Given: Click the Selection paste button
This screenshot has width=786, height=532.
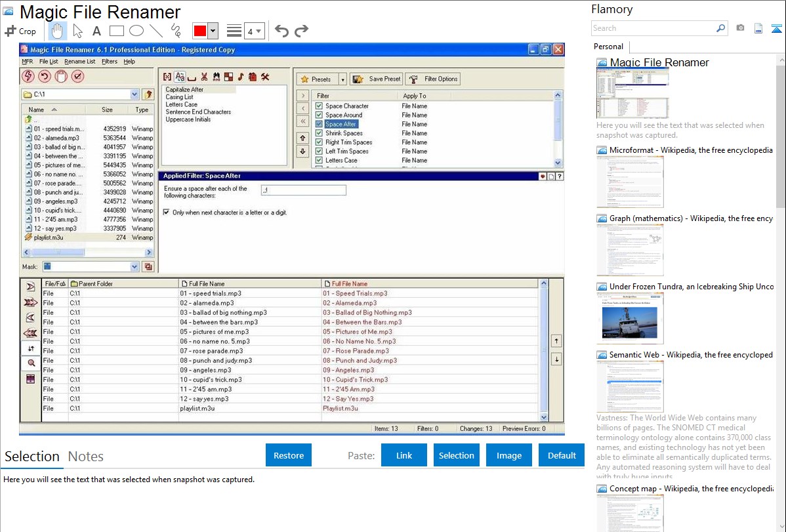Looking at the screenshot, I should [457, 455].
